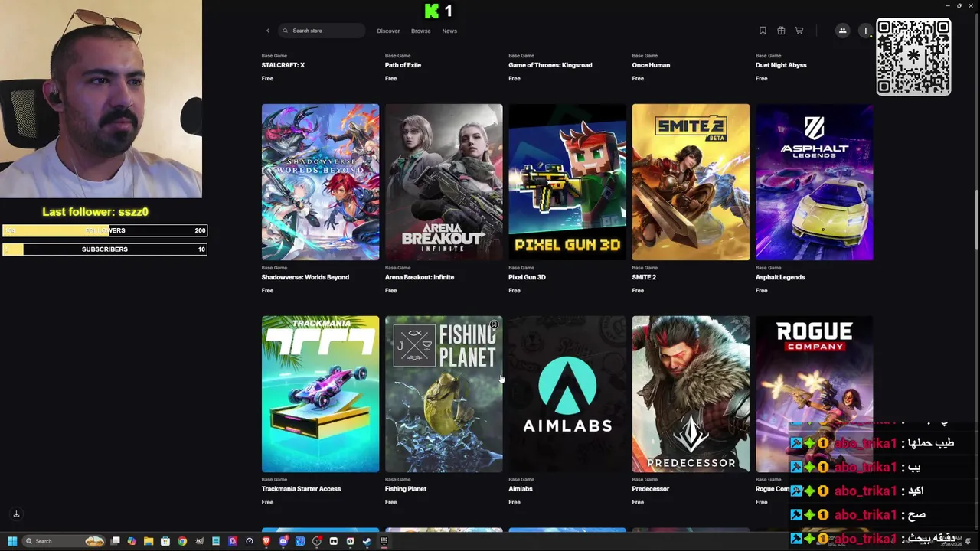Open Discord from the taskbar
Image resolution: width=980 pixels, height=551 pixels.
click(283, 541)
